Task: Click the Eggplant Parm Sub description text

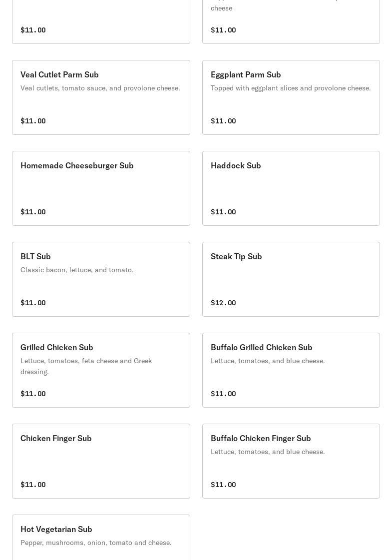Action: tap(291, 88)
